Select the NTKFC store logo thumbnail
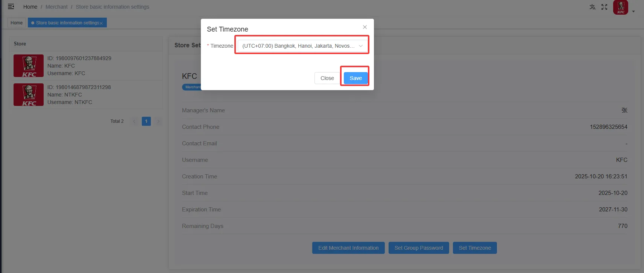 (29, 95)
